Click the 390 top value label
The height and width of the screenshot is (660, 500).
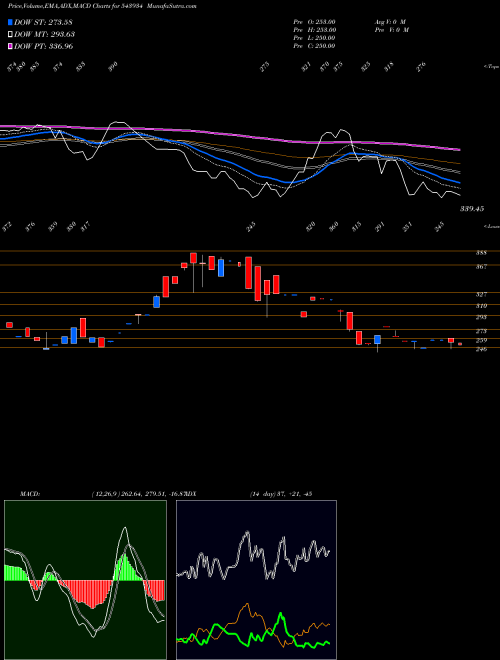pos(112,67)
